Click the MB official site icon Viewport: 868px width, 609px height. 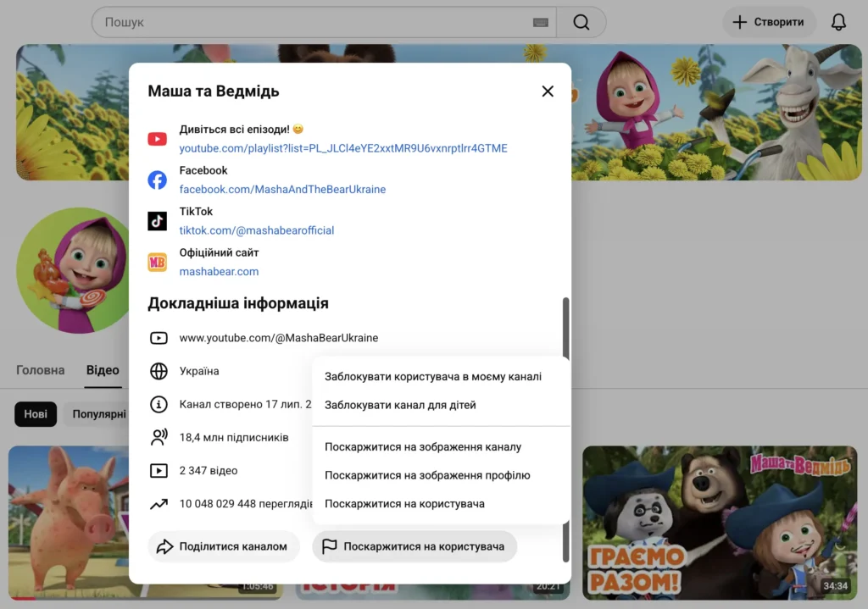pyautogui.click(x=157, y=263)
